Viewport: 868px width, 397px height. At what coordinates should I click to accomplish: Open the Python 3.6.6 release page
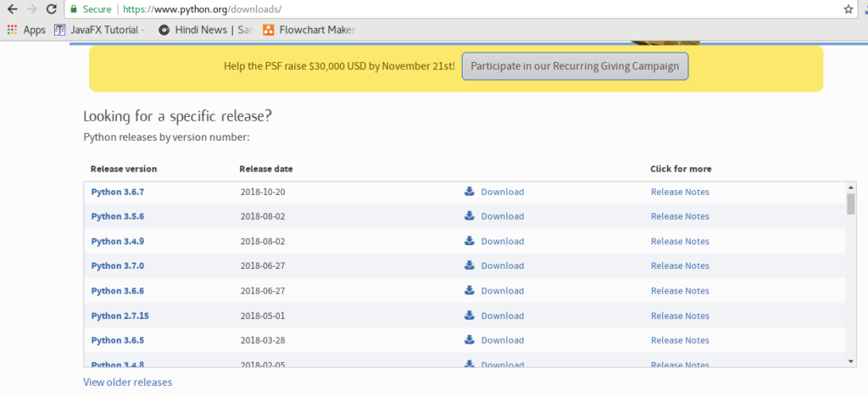[117, 291]
